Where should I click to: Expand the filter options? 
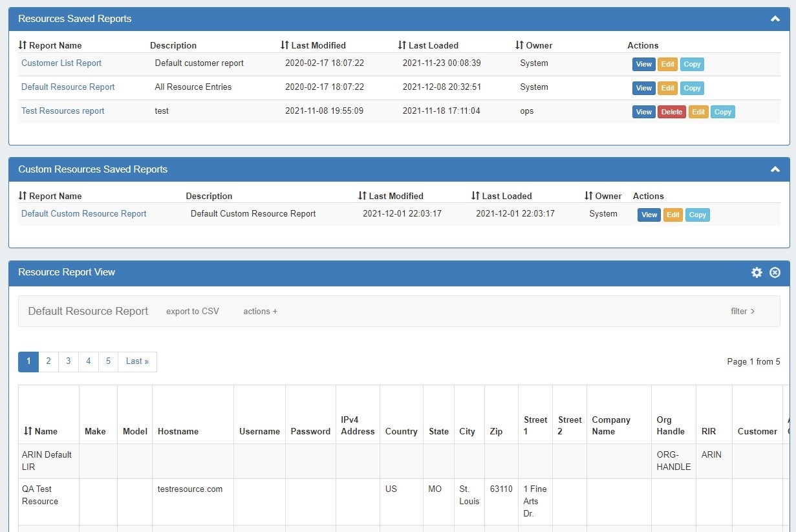[x=742, y=311]
